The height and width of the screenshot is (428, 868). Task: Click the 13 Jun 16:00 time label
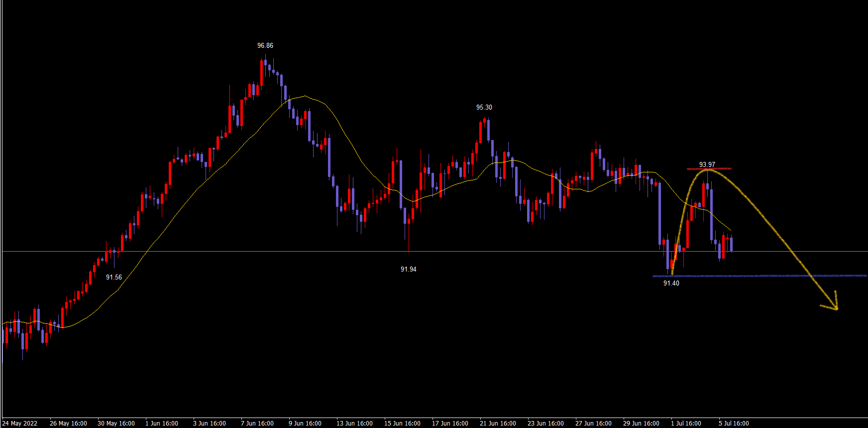[x=354, y=423]
